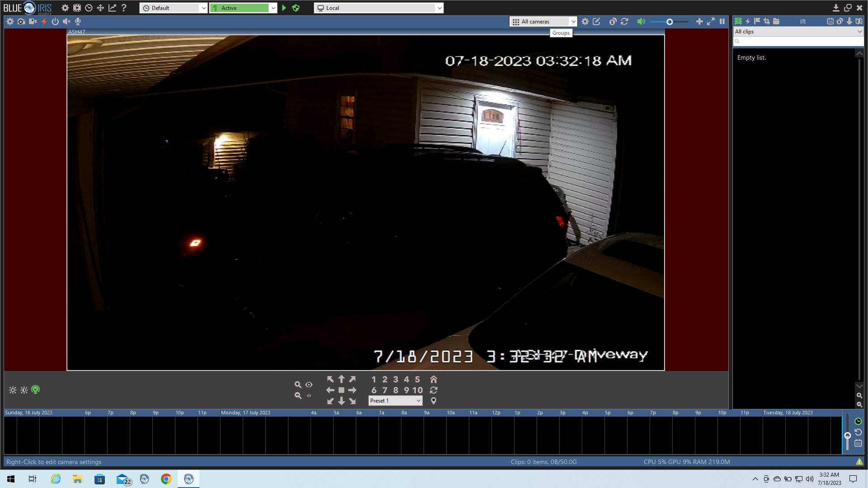This screenshot has width=868, height=488.
Task: Open Chrome from the Windows taskbar
Action: 166,479
